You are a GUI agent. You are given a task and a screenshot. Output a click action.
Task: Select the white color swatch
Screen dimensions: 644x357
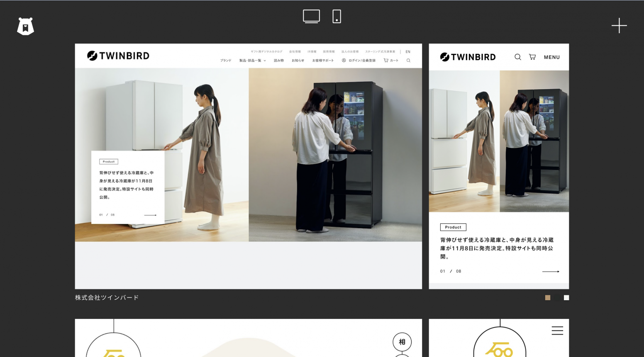[566, 298]
